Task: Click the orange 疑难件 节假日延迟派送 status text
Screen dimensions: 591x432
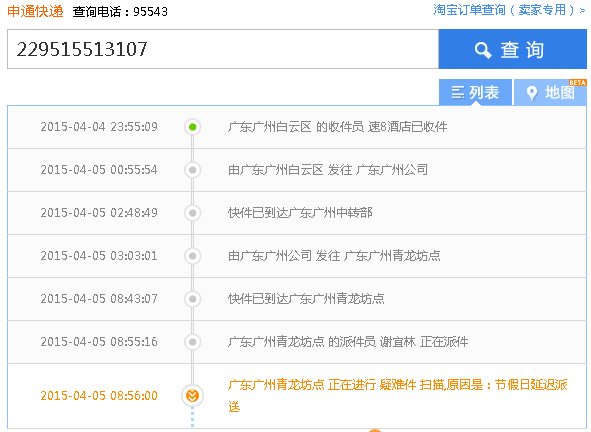Action: click(x=398, y=395)
